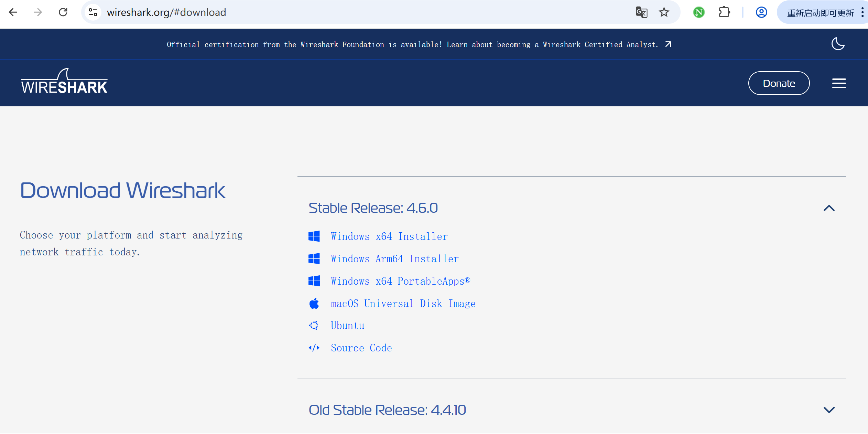View site information icon in address bar

[x=93, y=12]
